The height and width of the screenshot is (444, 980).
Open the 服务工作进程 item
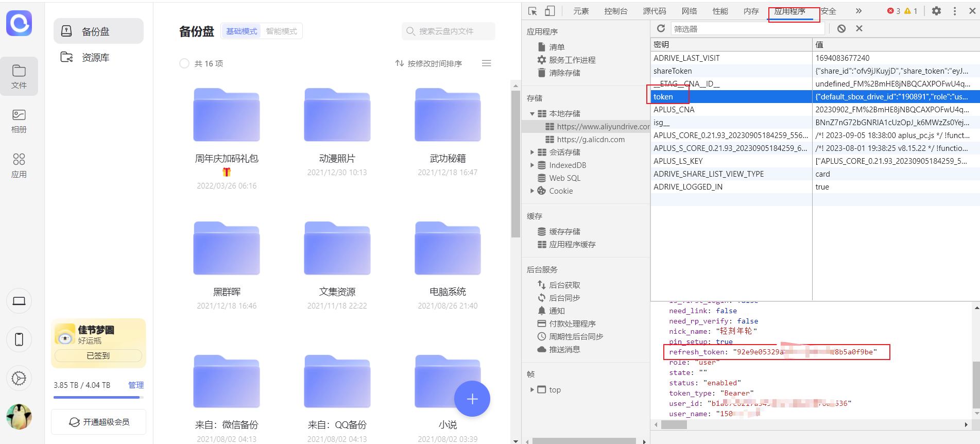pyautogui.click(x=566, y=60)
